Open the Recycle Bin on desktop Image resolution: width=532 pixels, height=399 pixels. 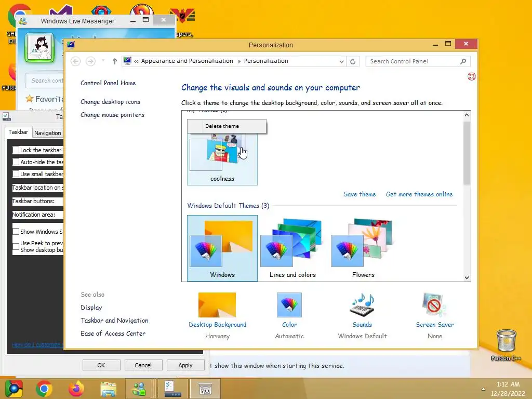[506, 341]
